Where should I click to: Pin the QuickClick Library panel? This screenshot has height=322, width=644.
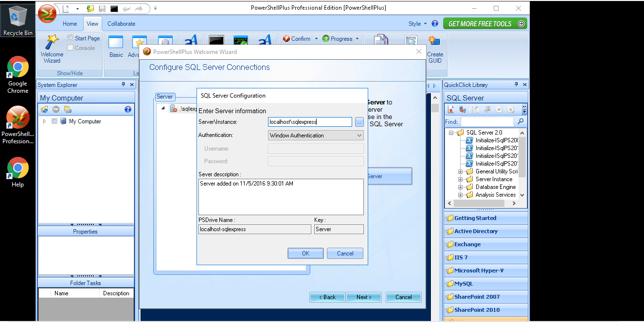point(516,85)
